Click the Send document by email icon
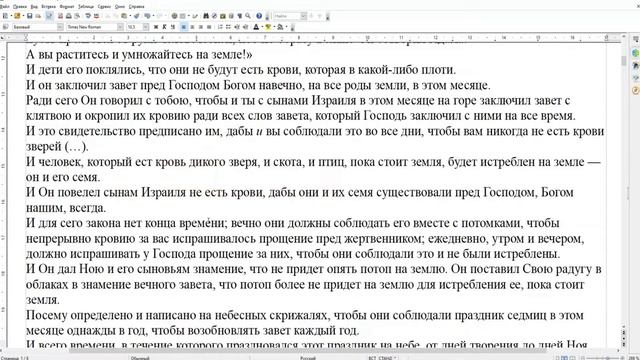Image resolution: width=640 pixels, height=360 pixels. pos(38,16)
